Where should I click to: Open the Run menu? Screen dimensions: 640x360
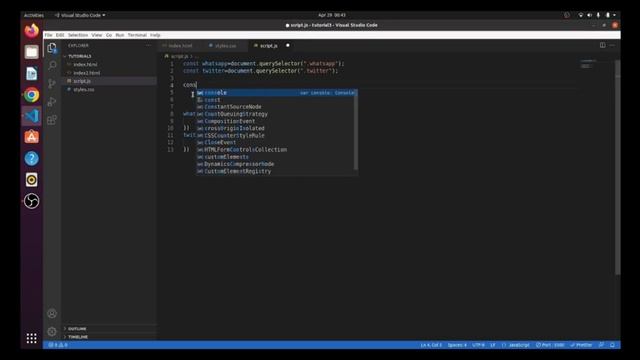tap(120, 35)
